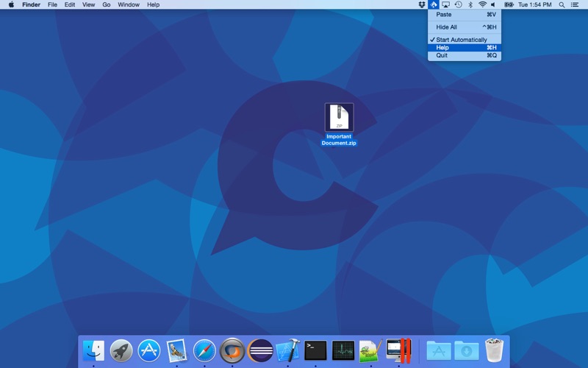588x368 pixels.
Task: Open the App Store in Dock
Action: pyautogui.click(x=149, y=350)
